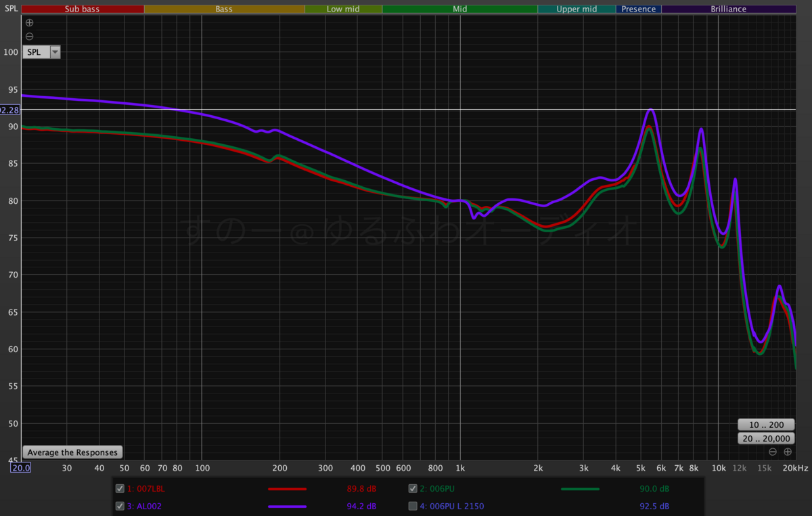Click the 4: 006PU L 2150 legend name
Viewport: 812px width, 516px height.
[x=452, y=506]
